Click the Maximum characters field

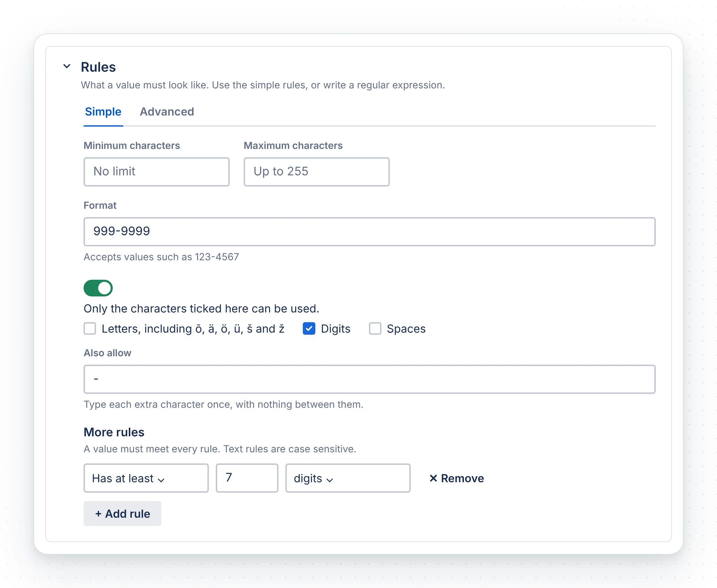316,172
